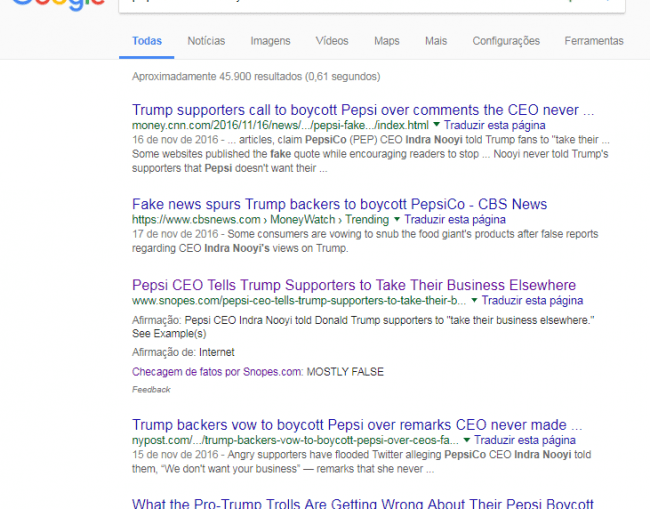Open Ferramentas search tools
This screenshot has width=650, height=509.
pyautogui.click(x=594, y=41)
